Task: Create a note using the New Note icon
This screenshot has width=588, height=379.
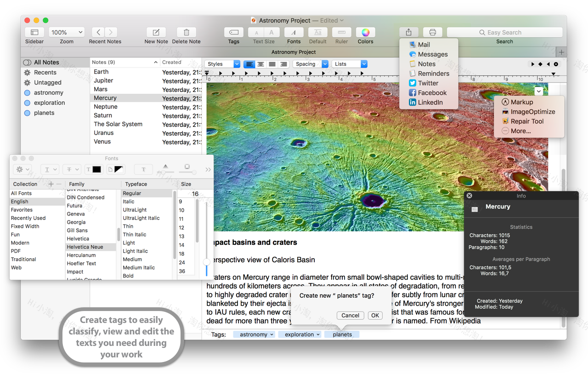Action: click(x=156, y=33)
